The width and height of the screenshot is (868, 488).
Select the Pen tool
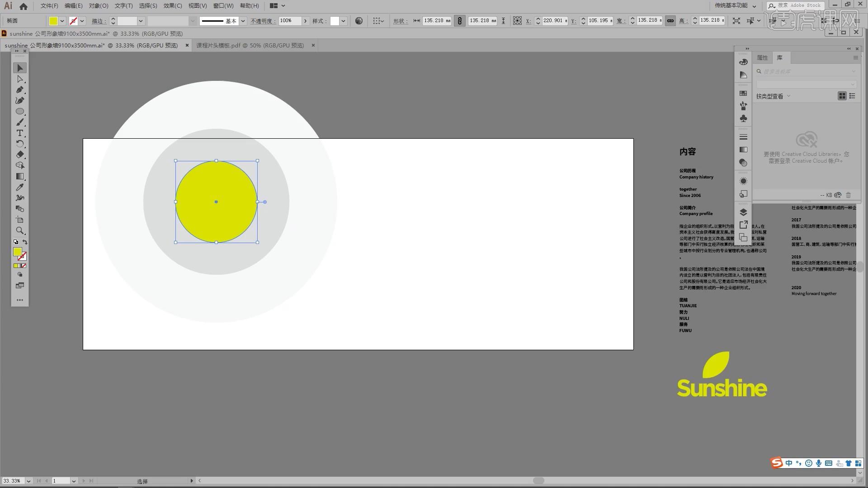(x=20, y=90)
